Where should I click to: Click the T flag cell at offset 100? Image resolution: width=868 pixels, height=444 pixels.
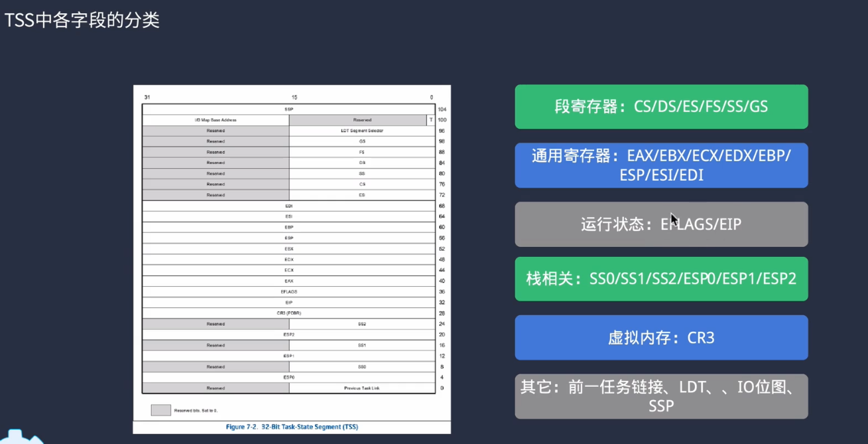pos(431,120)
